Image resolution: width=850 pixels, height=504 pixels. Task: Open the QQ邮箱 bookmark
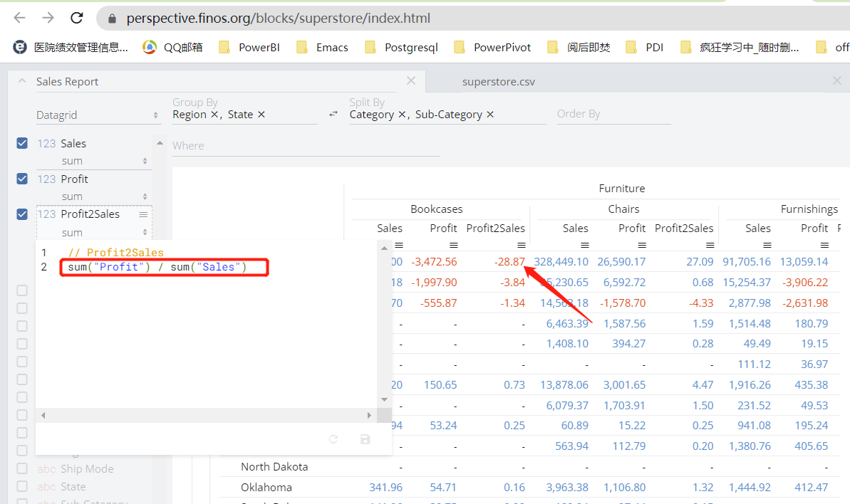(x=172, y=48)
